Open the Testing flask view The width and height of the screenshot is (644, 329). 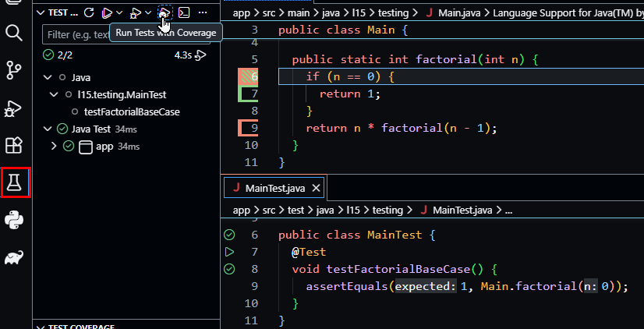click(x=16, y=182)
